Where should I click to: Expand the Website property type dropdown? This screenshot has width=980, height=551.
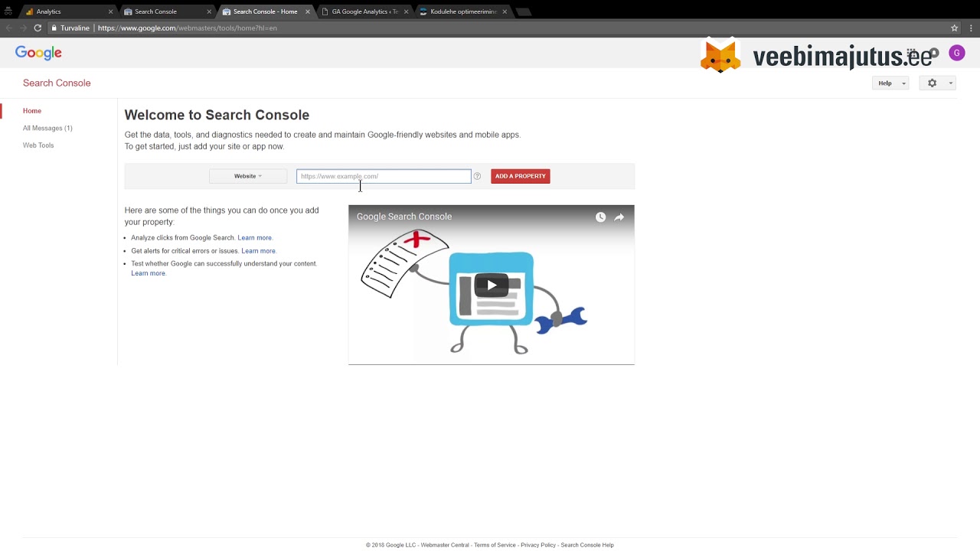click(x=247, y=176)
